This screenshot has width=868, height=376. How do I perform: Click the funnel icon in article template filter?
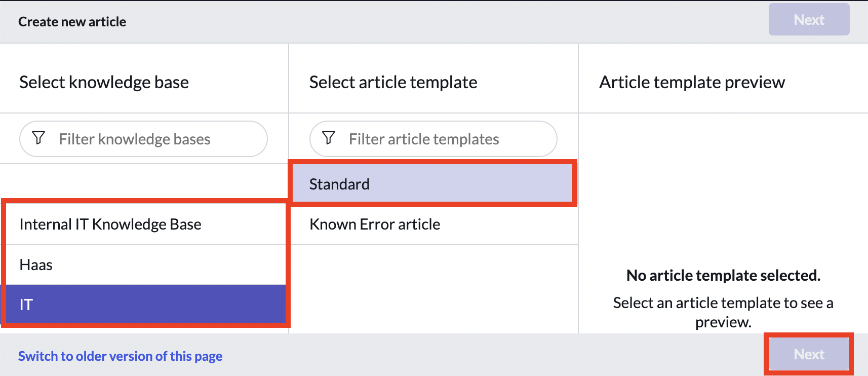coord(328,138)
